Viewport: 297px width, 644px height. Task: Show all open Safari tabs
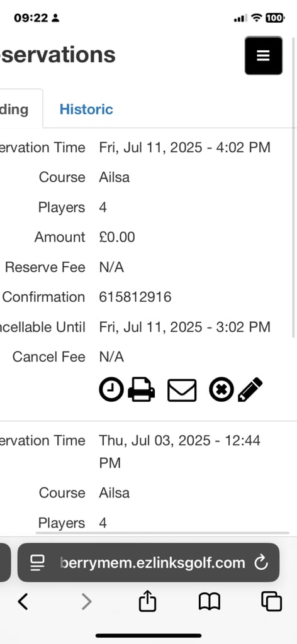(272, 602)
